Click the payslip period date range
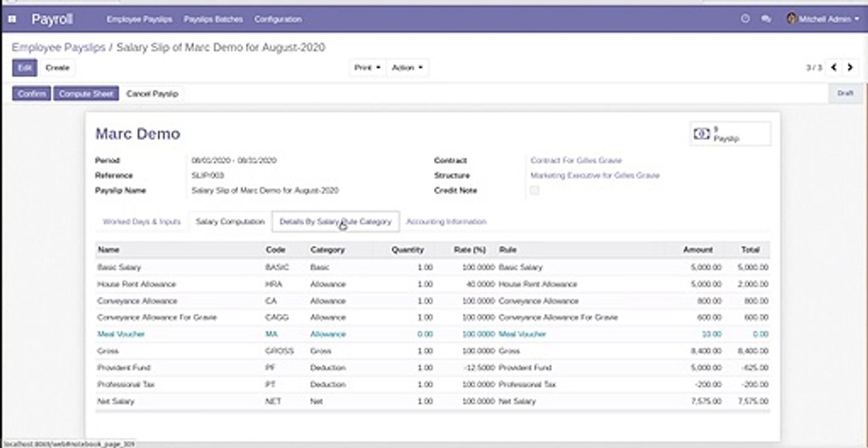 [234, 161]
